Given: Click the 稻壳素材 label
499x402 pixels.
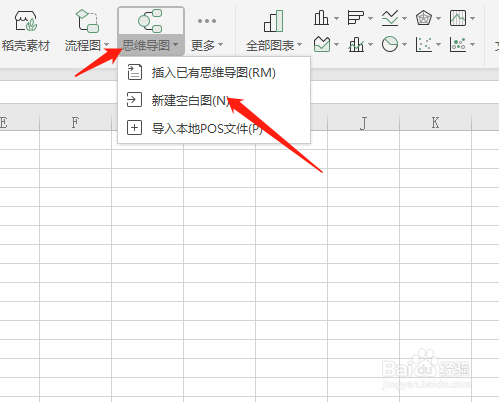Looking at the screenshot, I should click(x=26, y=45).
